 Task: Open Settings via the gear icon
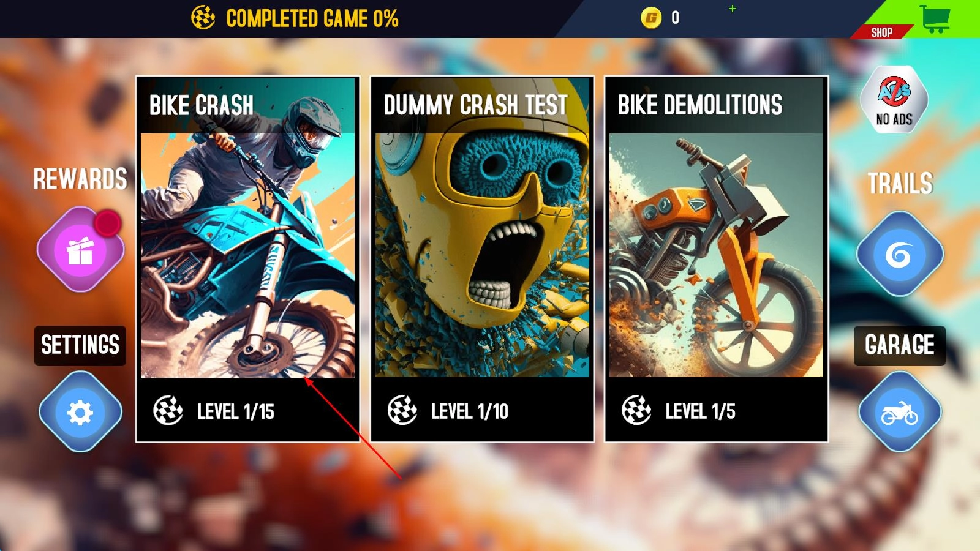80,412
